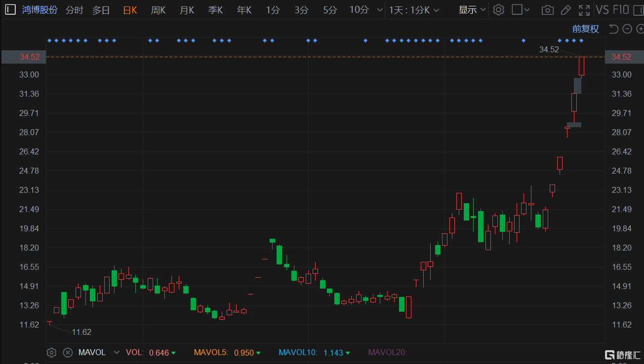This screenshot has width=644, height=364.
Task: Select the latest candle topping at 34.52
Action: coord(582,66)
